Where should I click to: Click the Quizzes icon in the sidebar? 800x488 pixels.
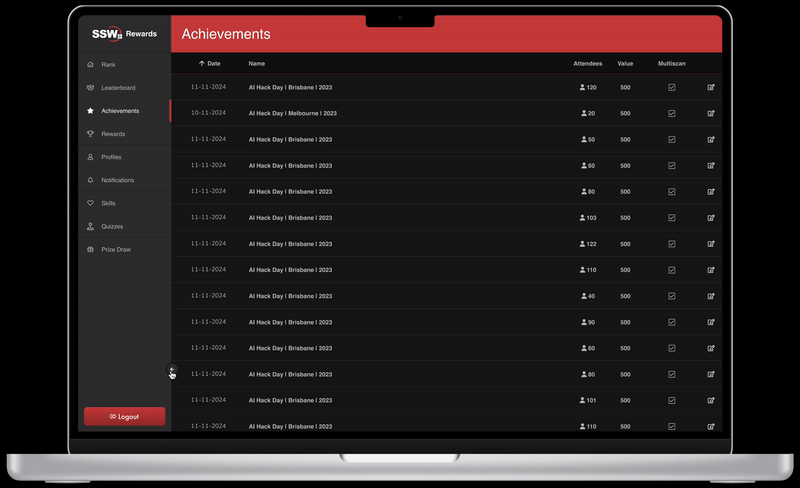tap(91, 226)
